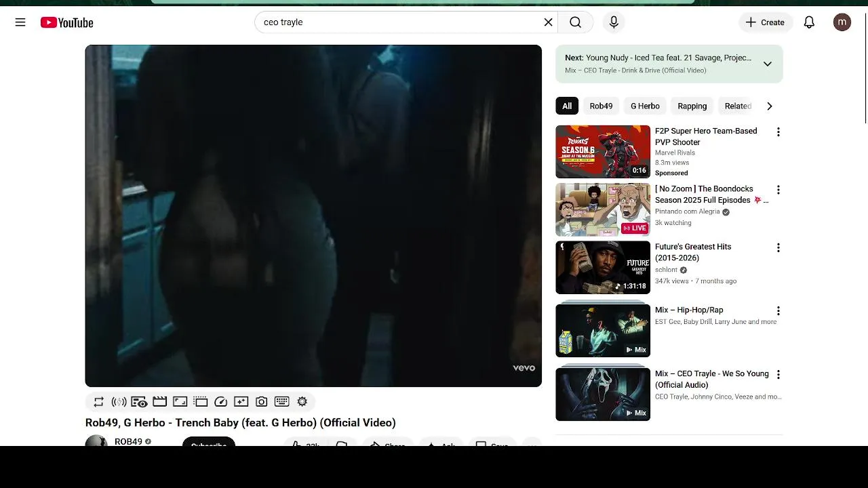The height and width of the screenshot is (488, 868).
Task: Click "EST Gee, Baby Drill, Larry June and more"
Action: (715, 322)
